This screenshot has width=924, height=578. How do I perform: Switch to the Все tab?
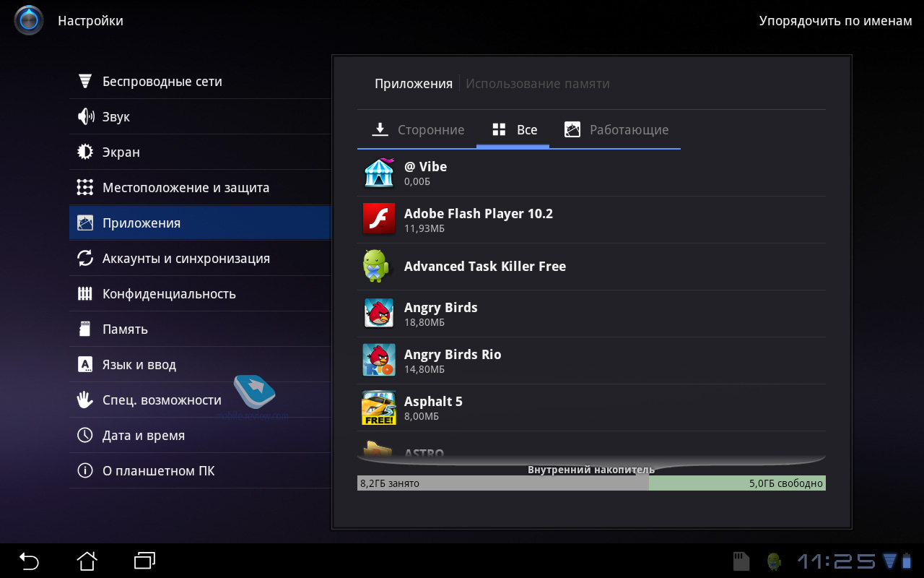pos(513,130)
